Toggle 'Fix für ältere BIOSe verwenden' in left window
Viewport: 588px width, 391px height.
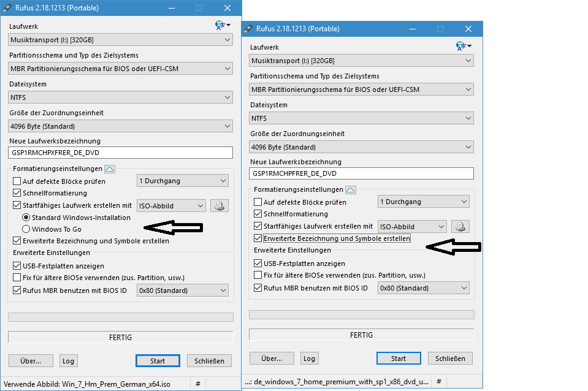pyautogui.click(x=17, y=278)
